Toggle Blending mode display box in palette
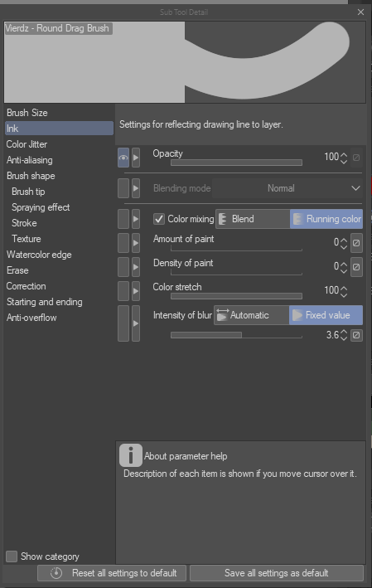 [123, 188]
